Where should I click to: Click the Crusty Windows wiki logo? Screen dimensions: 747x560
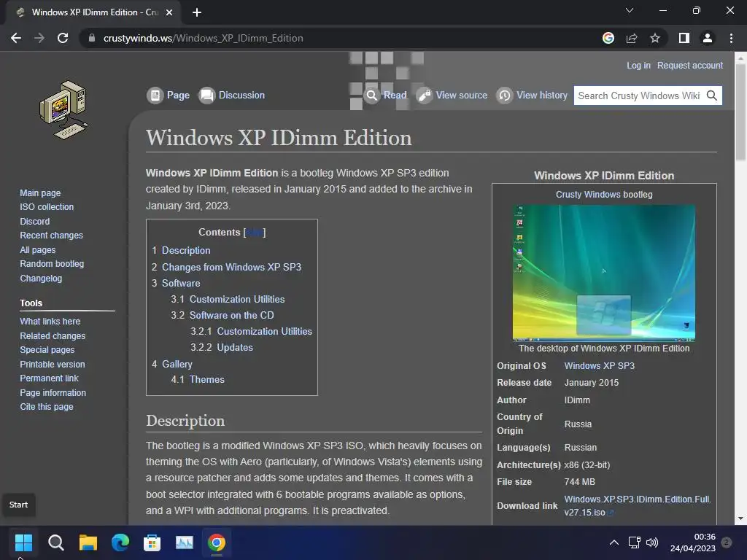[63, 110]
